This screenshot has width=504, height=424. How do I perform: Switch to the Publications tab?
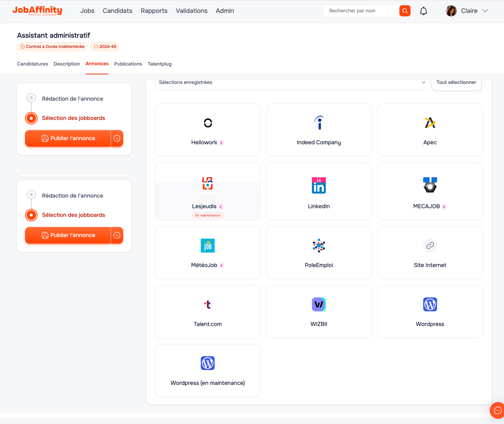128,64
